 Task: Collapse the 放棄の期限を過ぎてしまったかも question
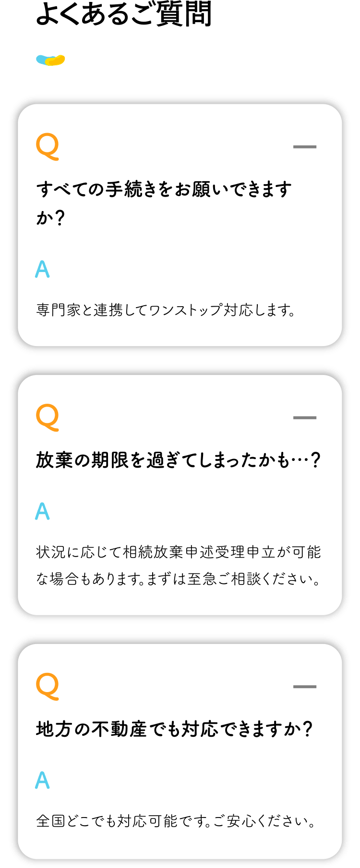[x=305, y=418]
